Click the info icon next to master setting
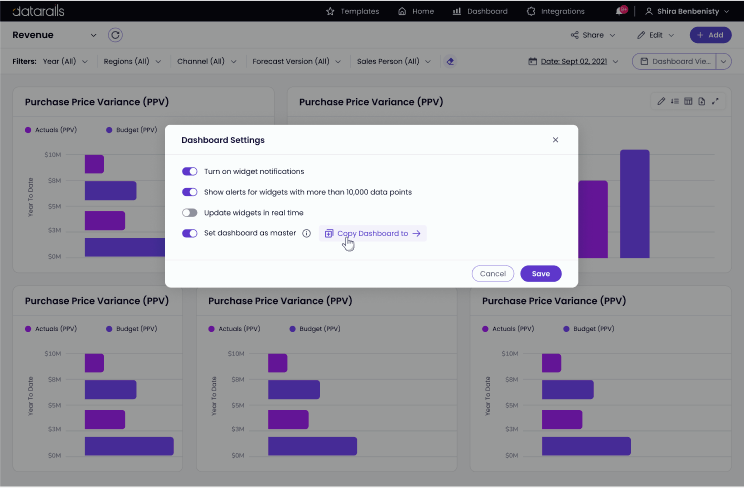The height and width of the screenshot is (488, 744). [x=307, y=233]
